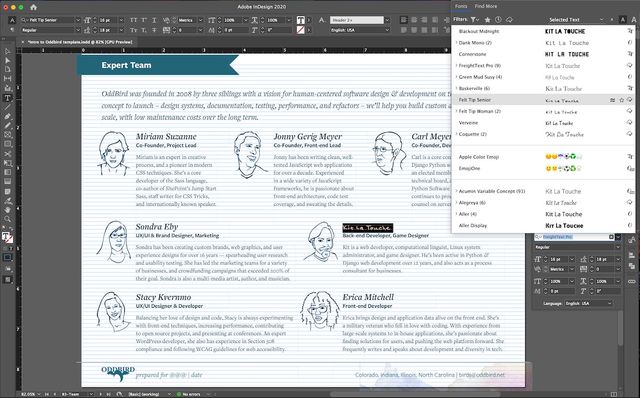Choose Felt Tip Senior font row
The width and height of the screenshot is (640, 398).
543,100
